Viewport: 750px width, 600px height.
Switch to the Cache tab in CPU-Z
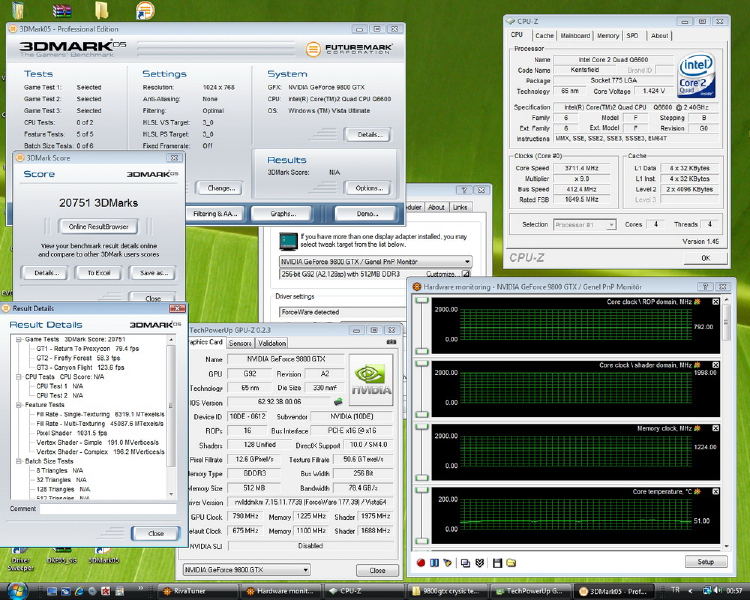(544, 36)
